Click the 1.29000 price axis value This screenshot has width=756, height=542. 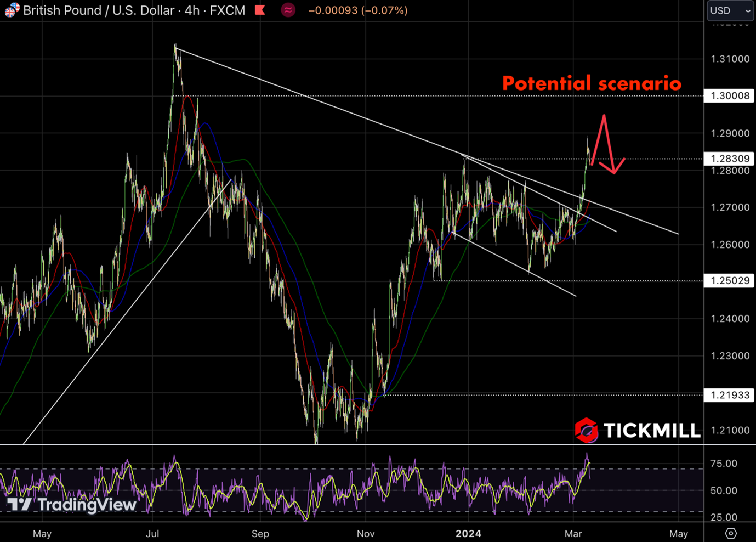coord(730,133)
